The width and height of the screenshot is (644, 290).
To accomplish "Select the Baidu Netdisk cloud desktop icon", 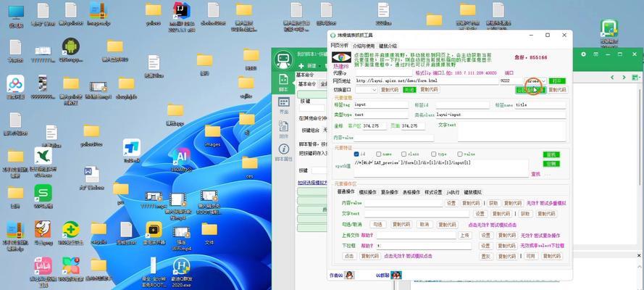I will (x=15, y=87).
